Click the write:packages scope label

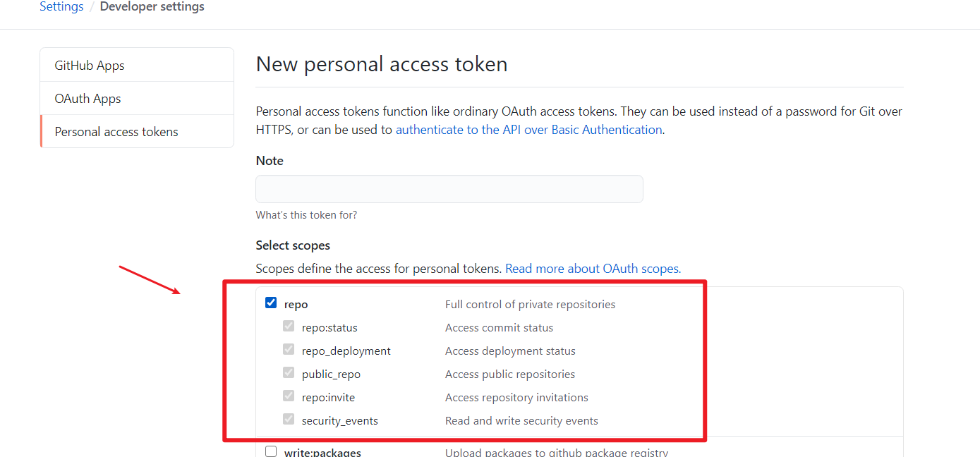[x=322, y=452]
